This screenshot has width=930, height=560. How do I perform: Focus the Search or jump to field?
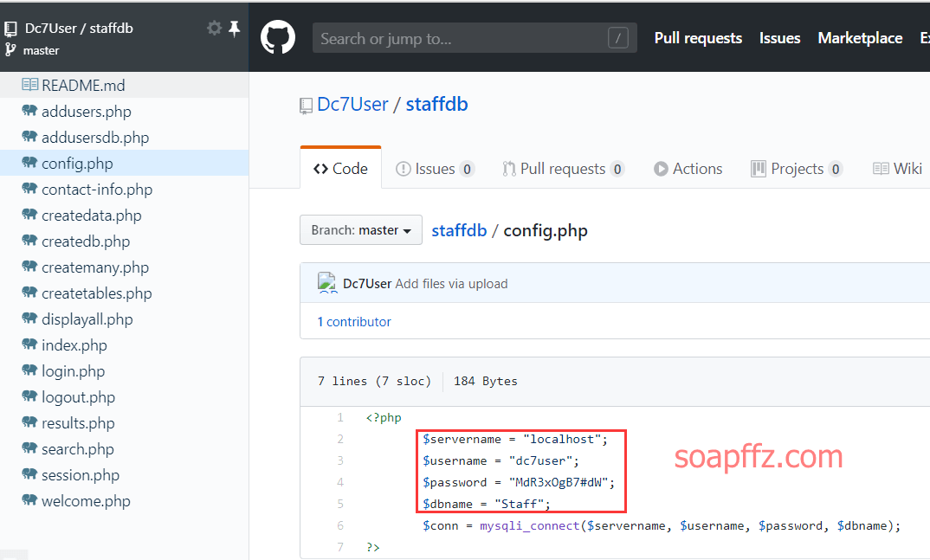tap(475, 38)
